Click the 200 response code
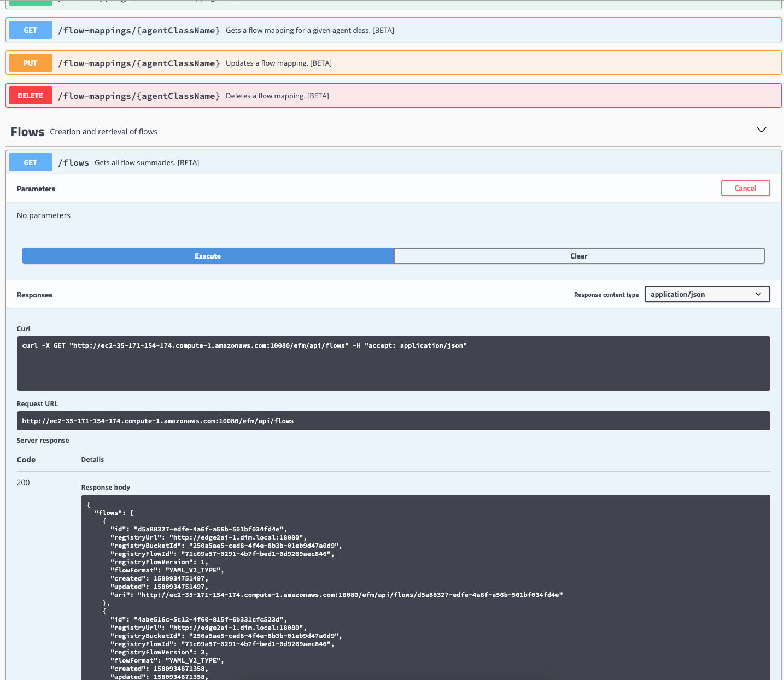This screenshot has height=680, width=784. coord(23,483)
